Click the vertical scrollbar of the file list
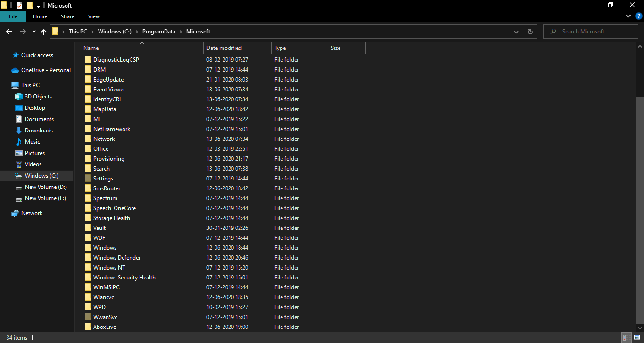This screenshot has height=343, width=644. [x=640, y=211]
